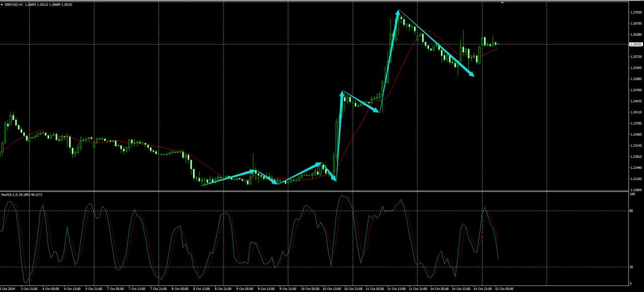
Task: Click the 1.24435 price scale value
Action: 635,101
